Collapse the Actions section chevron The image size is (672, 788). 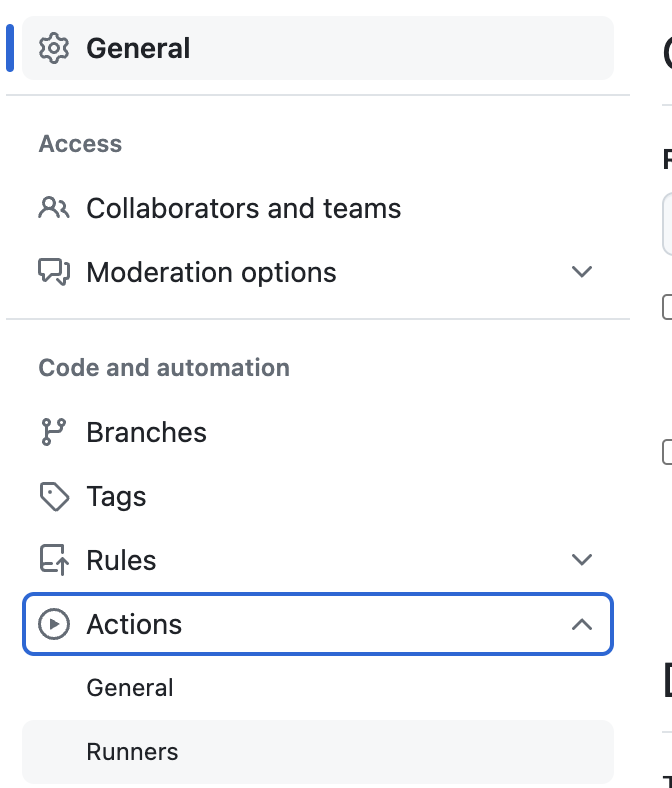point(582,624)
